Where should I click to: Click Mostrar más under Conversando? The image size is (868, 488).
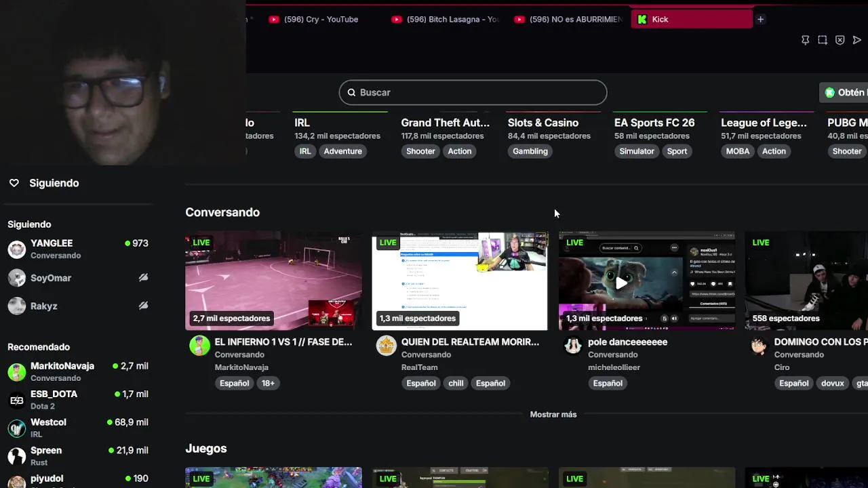pos(553,414)
